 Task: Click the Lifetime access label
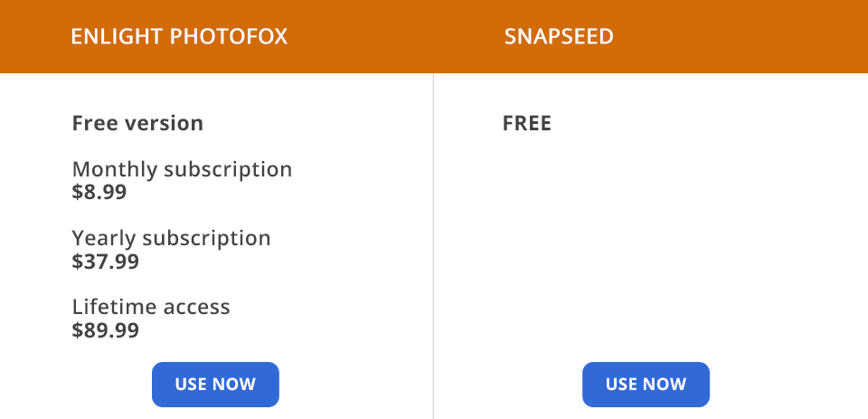pos(151,307)
